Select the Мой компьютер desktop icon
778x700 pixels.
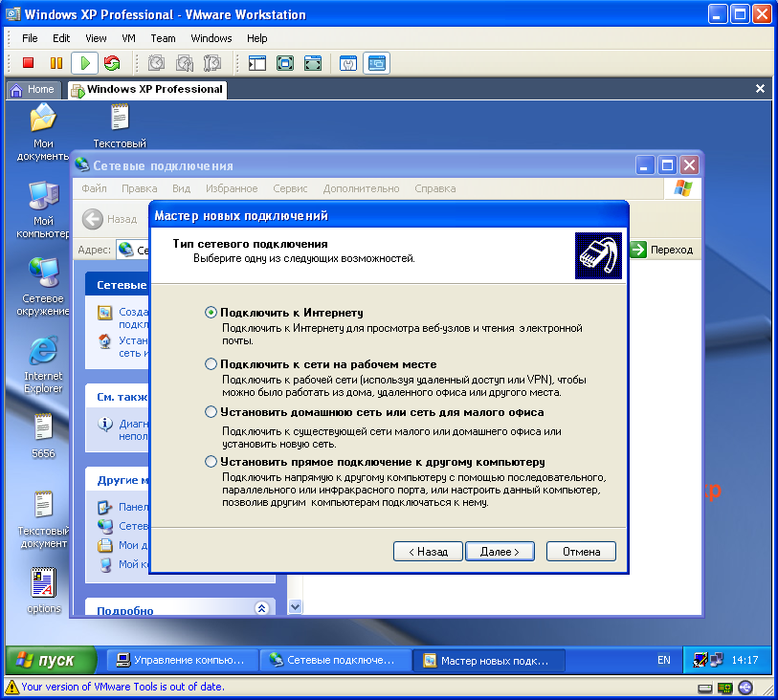click(x=43, y=209)
